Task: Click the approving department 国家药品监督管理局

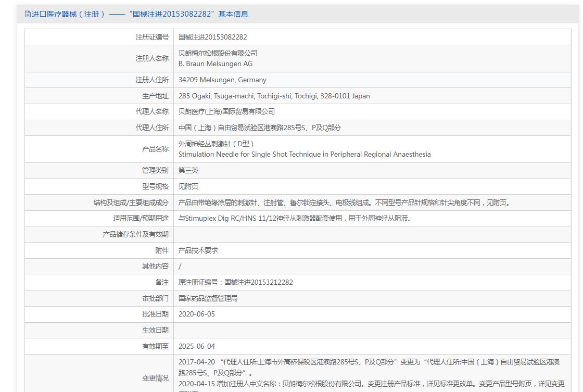Action: [208, 298]
